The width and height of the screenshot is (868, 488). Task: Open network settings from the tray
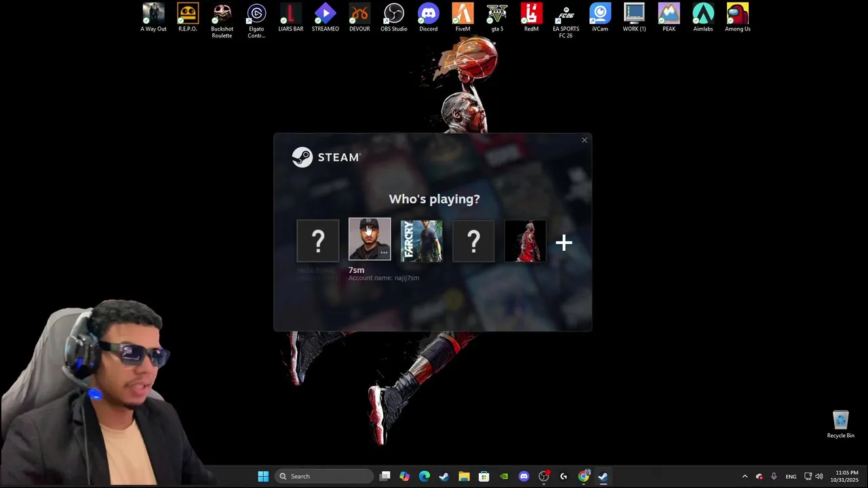point(808,476)
